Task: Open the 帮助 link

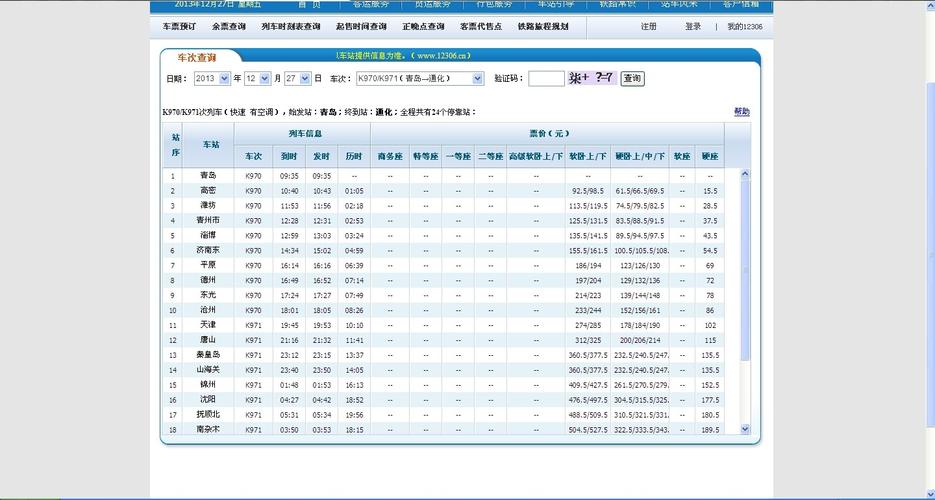Action: 742,111
